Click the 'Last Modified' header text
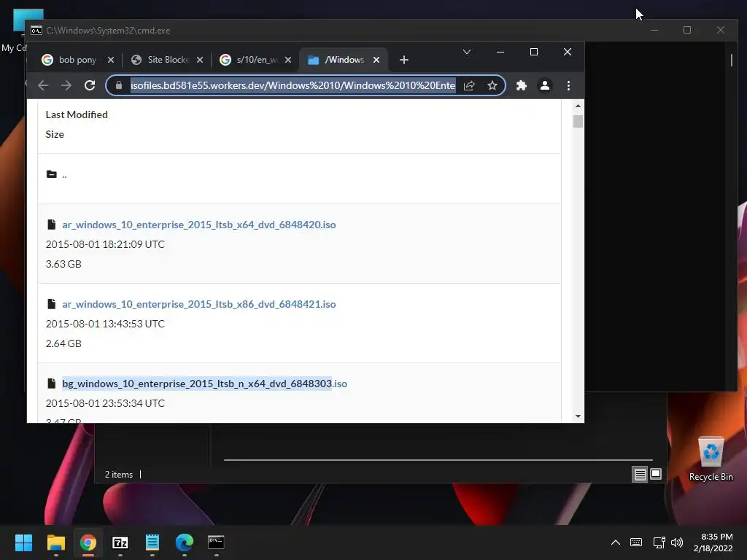 77,114
